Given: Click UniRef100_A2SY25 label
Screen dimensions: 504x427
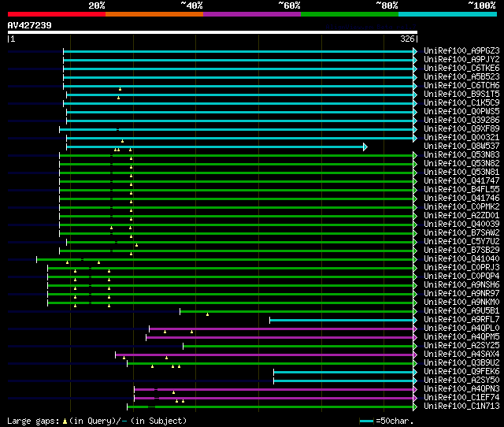Looking at the screenshot, I should 461,346.
